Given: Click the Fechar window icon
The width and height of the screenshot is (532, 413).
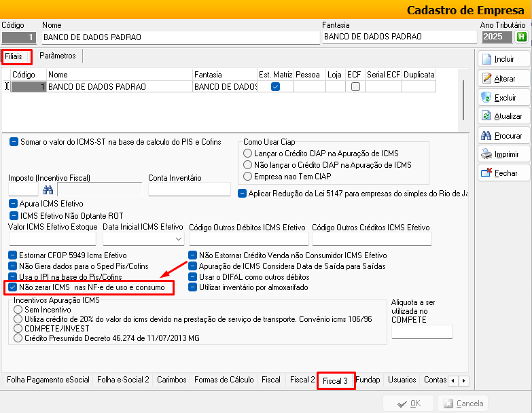Looking at the screenshot, I should [x=486, y=173].
